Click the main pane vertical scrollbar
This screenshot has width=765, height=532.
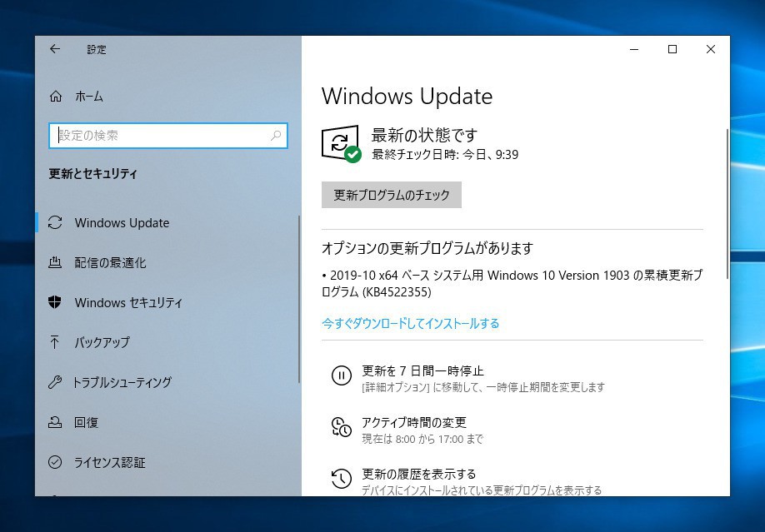click(x=727, y=204)
